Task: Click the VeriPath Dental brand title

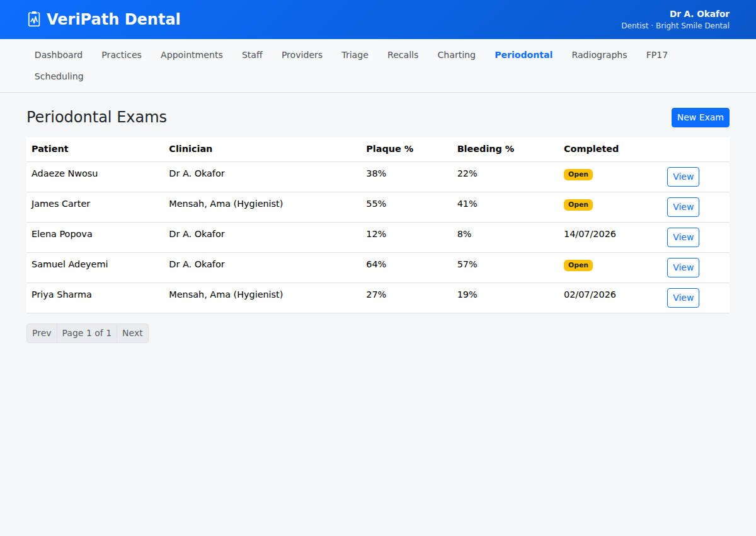Action: click(113, 19)
